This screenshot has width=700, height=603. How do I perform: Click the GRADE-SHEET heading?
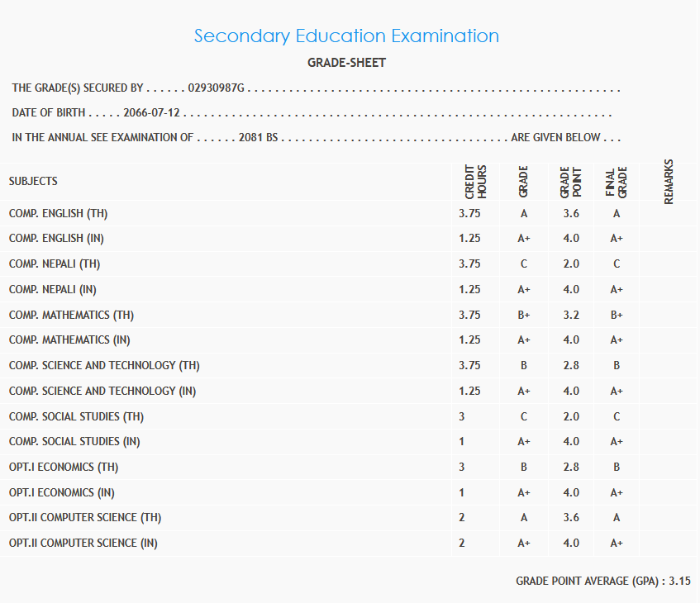point(346,63)
